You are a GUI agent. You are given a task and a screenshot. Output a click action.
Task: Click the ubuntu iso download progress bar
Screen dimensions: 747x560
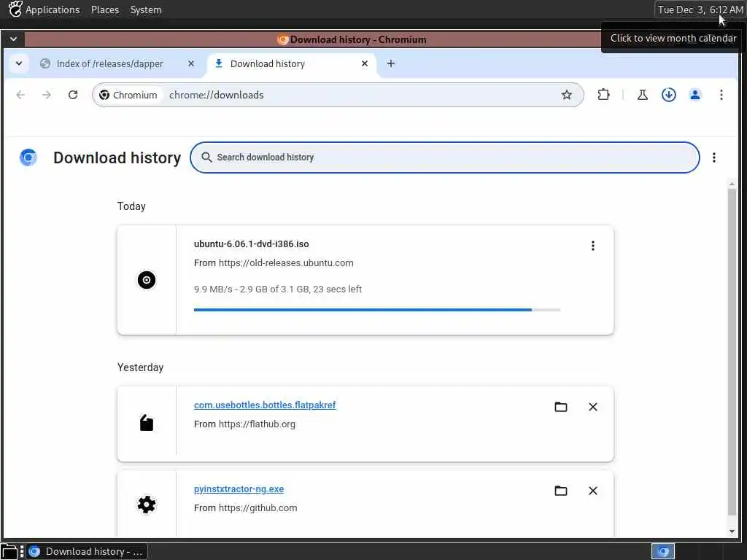pos(377,309)
